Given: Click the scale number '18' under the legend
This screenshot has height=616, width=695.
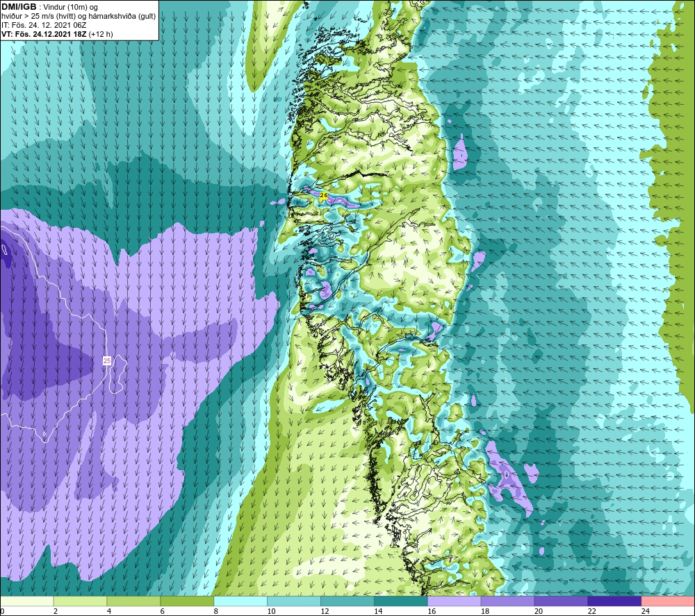Looking at the screenshot, I should pyautogui.click(x=485, y=611).
